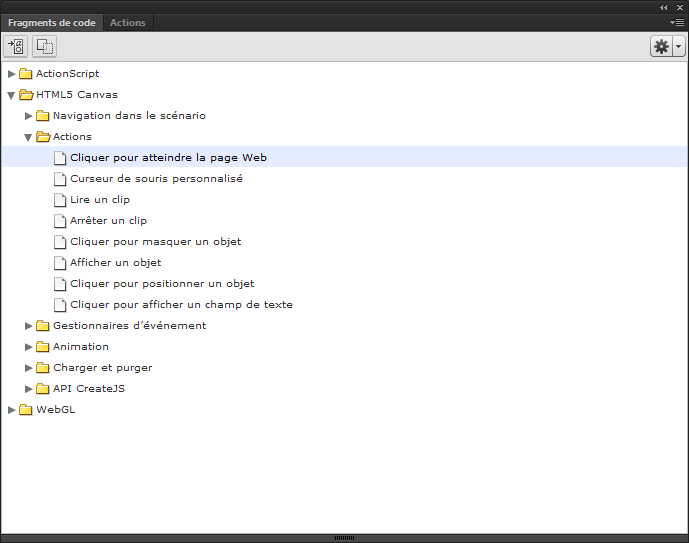Select the Lire un clip snippet

[100, 200]
